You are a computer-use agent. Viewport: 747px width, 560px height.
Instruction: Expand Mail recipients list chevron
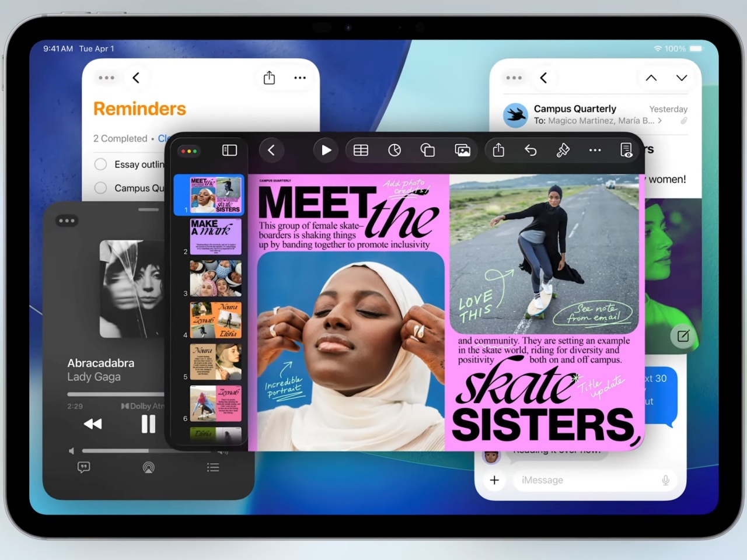[660, 121]
